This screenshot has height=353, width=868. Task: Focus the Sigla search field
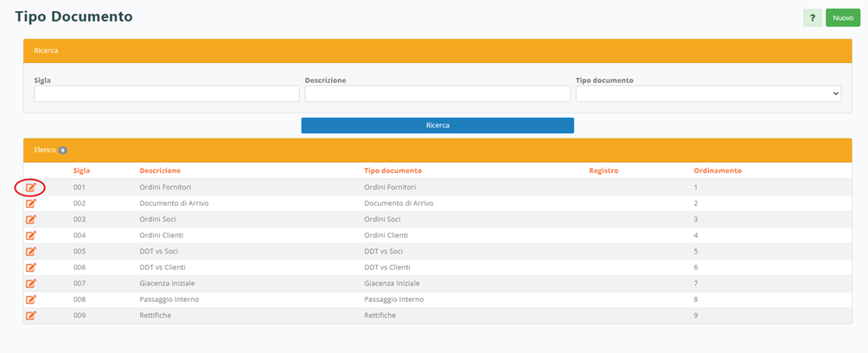167,93
